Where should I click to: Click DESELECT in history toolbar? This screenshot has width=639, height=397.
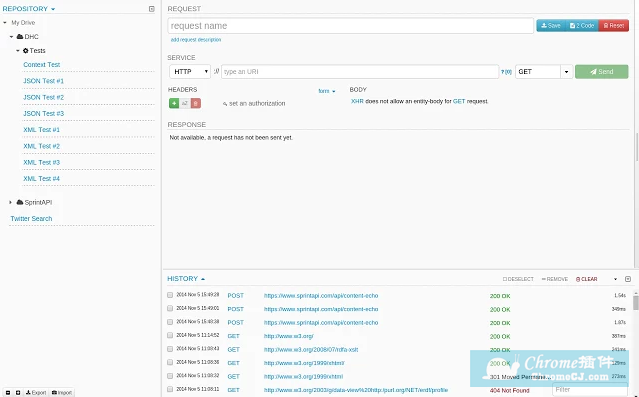[518, 279]
